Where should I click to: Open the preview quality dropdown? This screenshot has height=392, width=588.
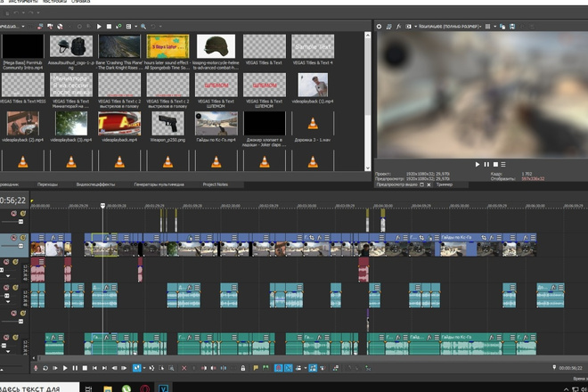click(450, 27)
